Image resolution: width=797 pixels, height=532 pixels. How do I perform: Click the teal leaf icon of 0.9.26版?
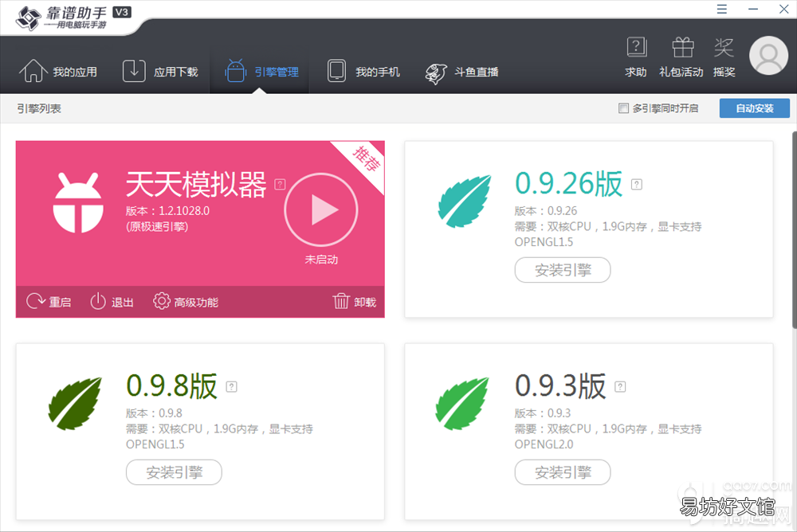465,201
